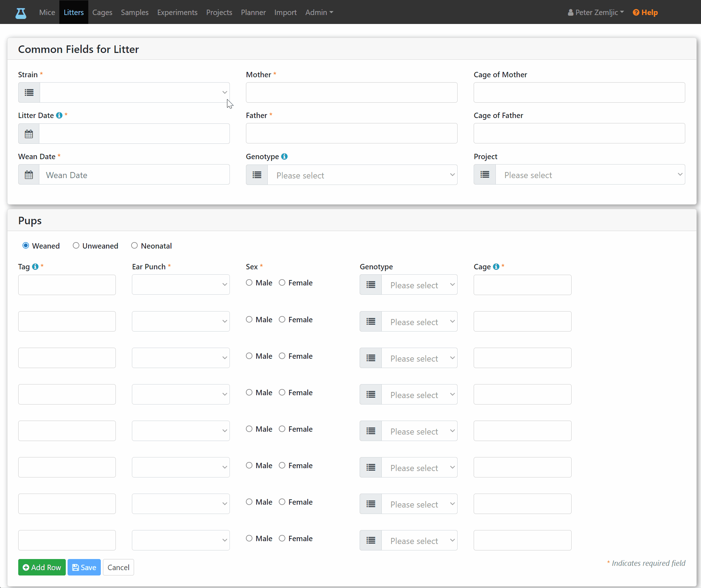This screenshot has width=701, height=588.
Task: Go to Cages page
Action: tap(102, 13)
